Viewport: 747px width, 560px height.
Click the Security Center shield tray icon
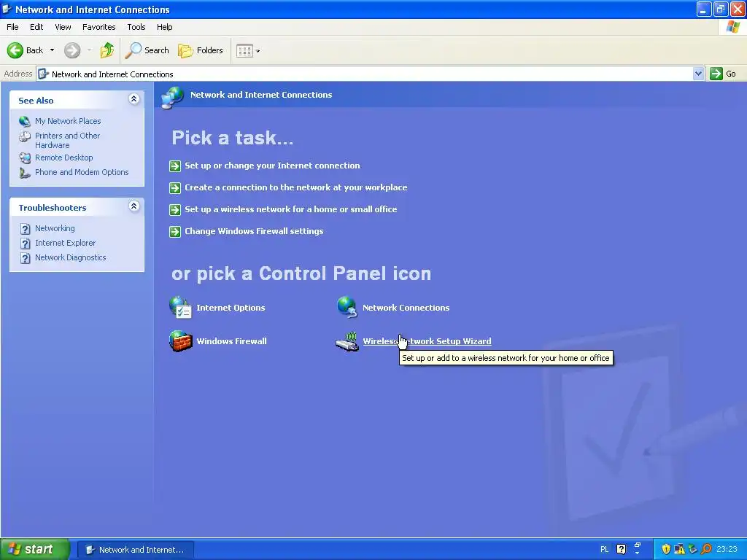[666, 549]
